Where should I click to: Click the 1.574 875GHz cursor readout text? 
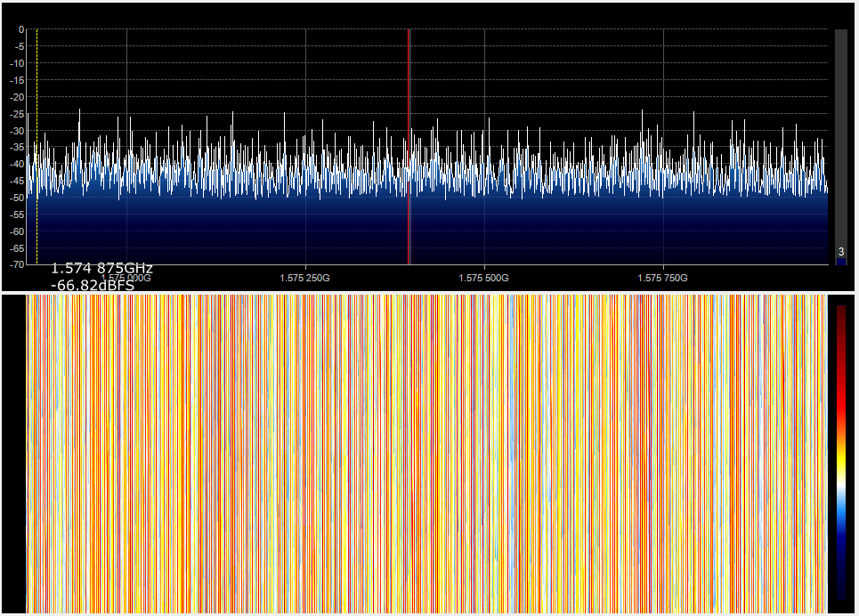click(x=101, y=268)
